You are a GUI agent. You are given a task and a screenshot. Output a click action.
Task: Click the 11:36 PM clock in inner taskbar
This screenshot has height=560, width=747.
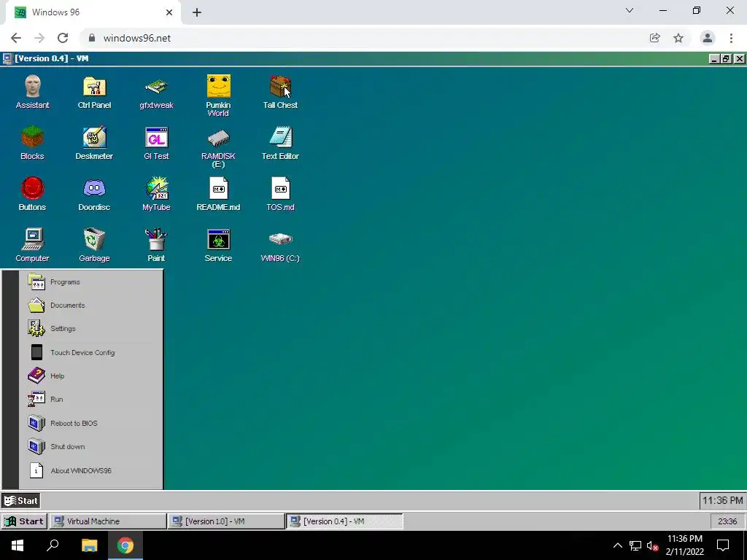point(722,500)
